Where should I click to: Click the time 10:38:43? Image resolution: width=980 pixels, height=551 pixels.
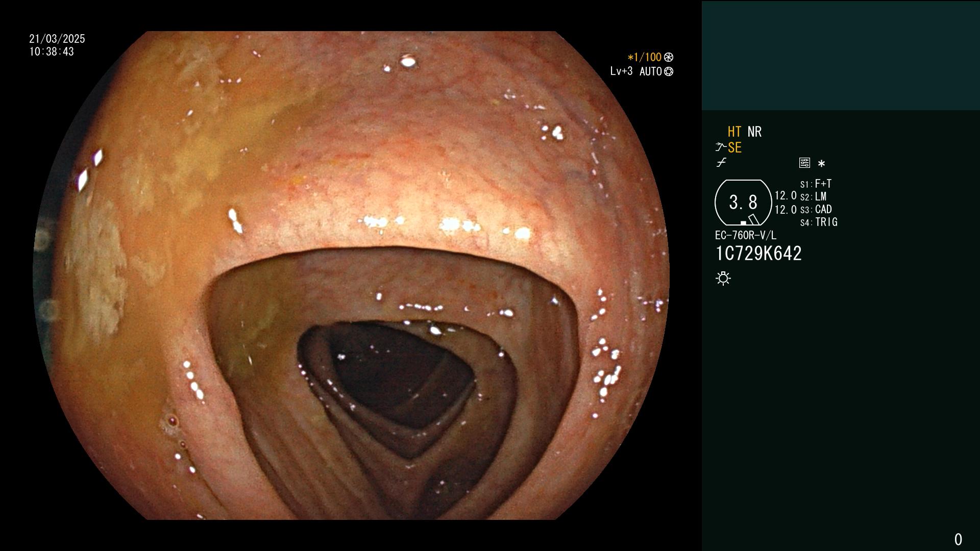[x=52, y=52]
